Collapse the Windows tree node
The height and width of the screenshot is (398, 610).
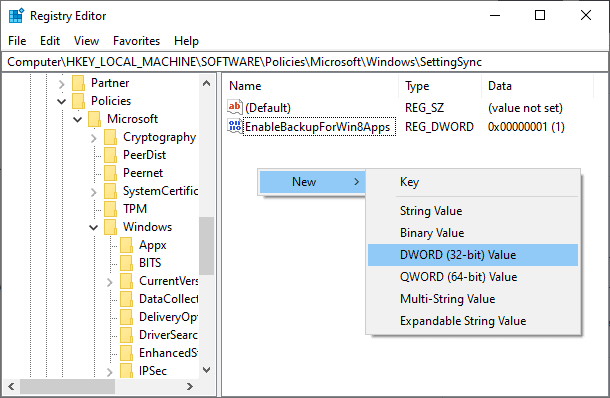(x=94, y=227)
